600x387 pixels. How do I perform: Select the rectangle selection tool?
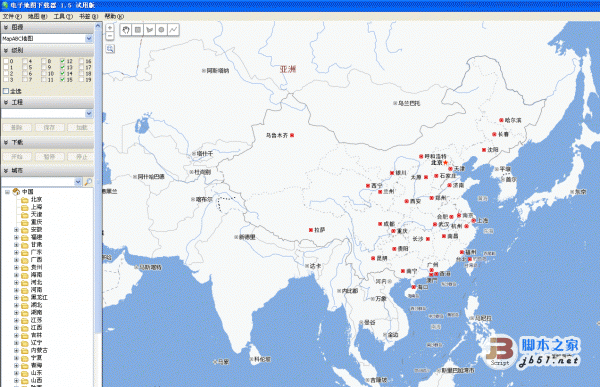[138, 30]
